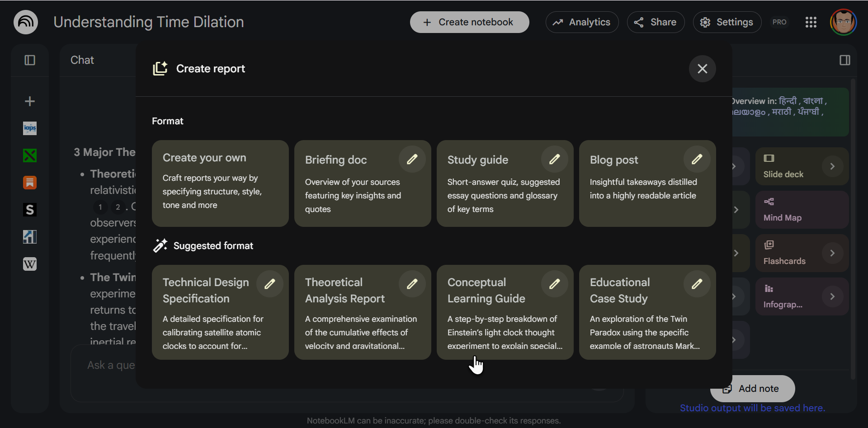Collapse the left sources panel

point(30,60)
